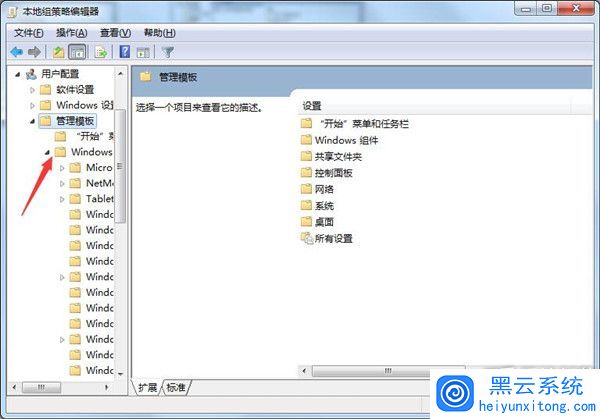The width and height of the screenshot is (600, 419).
Task: Click tree horizontal scroll left arrow
Action: pyautogui.click(x=14, y=387)
